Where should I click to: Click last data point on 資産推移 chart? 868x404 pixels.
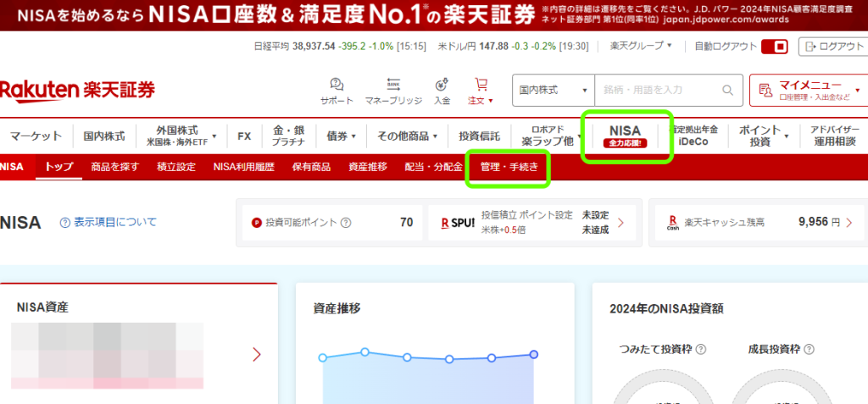[534, 355]
